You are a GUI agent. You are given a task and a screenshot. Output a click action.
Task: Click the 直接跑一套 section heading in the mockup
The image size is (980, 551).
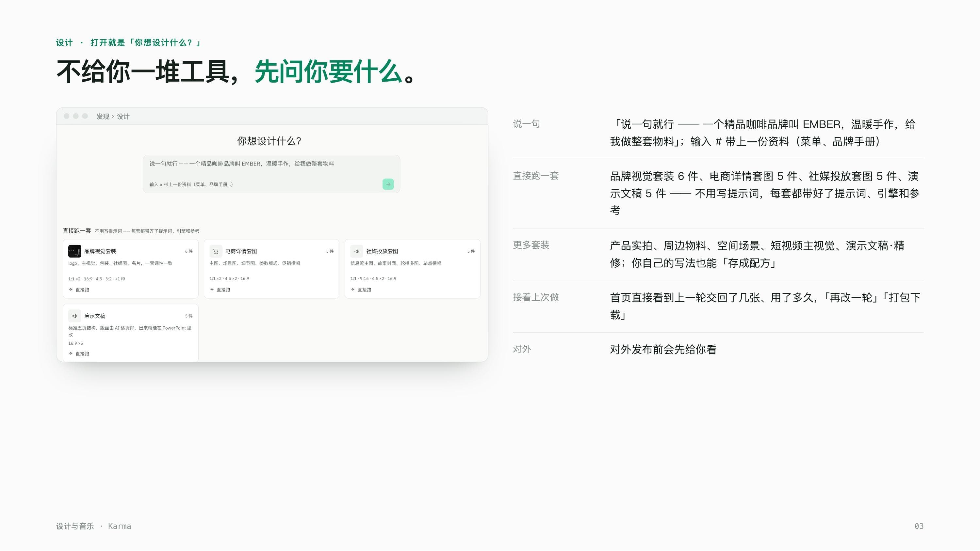[x=77, y=231]
